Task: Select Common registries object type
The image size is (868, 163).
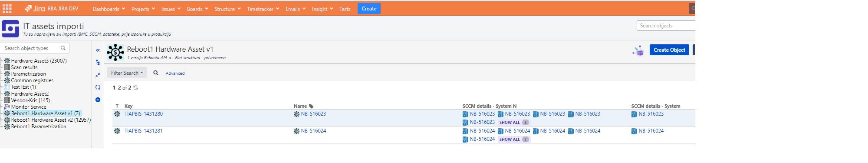Action: click(32, 80)
